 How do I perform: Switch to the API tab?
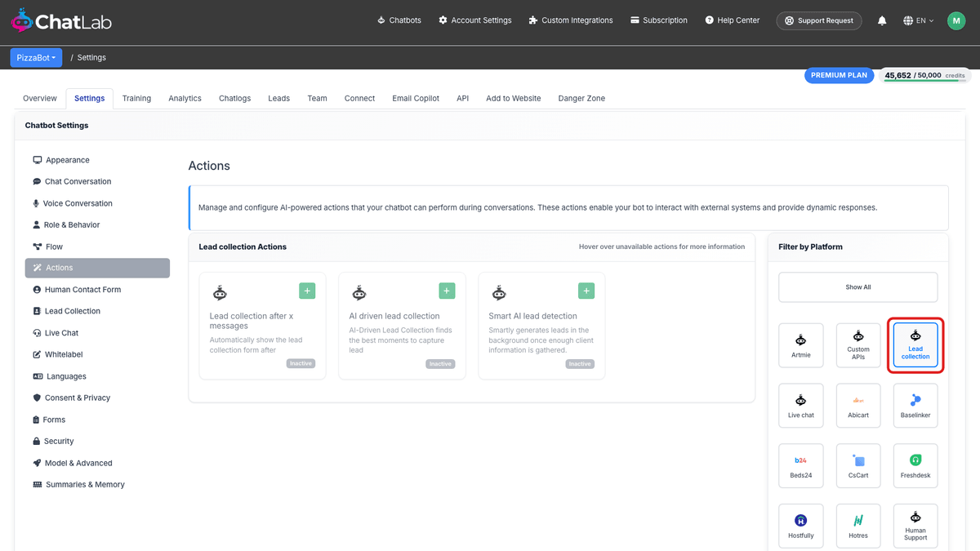tap(463, 98)
